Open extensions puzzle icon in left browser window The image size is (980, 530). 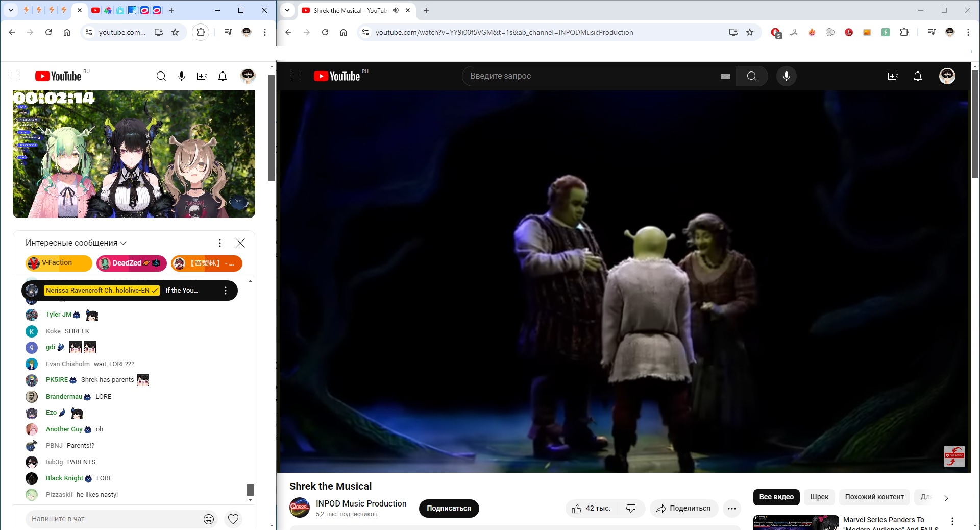201,32
